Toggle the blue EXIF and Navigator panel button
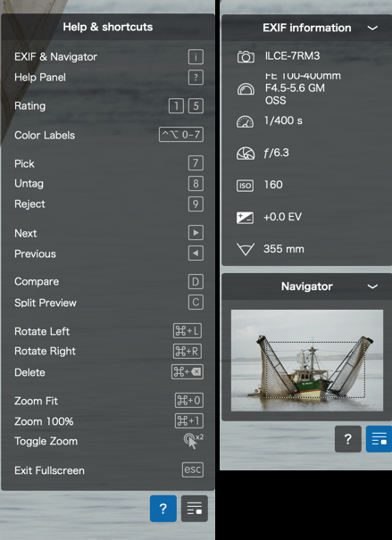The image size is (392, 540). pyautogui.click(x=379, y=439)
